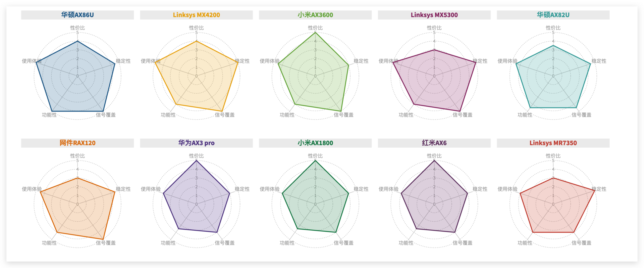Select the Linksys MX5300 title strip
Screen dimensions: 644x268
click(x=434, y=15)
